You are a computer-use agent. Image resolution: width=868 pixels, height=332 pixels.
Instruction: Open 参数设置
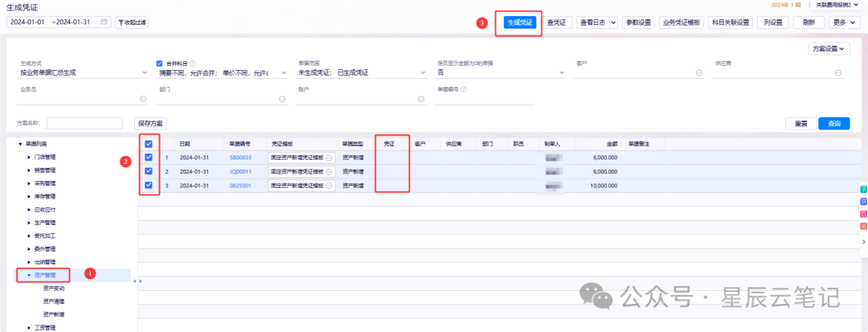[x=638, y=23]
